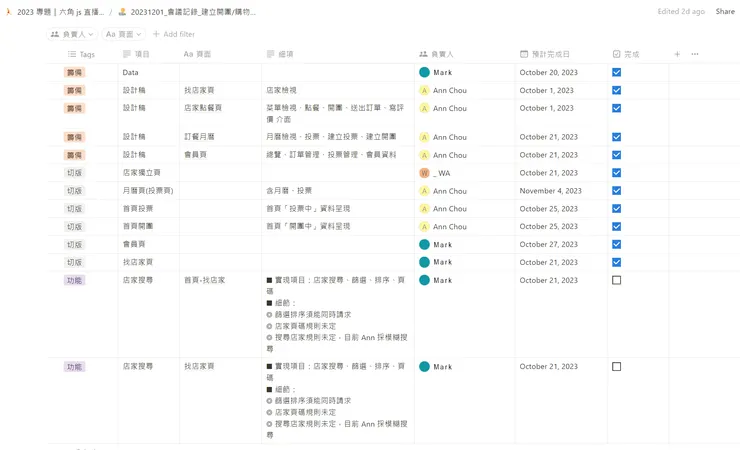Click the 首頁-找店家 cell
740x450 pixels.
(x=220, y=314)
